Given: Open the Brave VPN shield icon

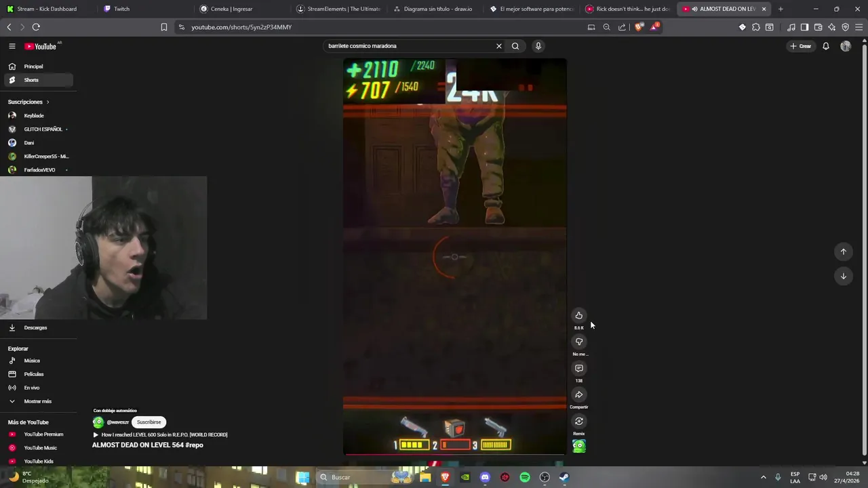Looking at the screenshot, I should pos(845,27).
